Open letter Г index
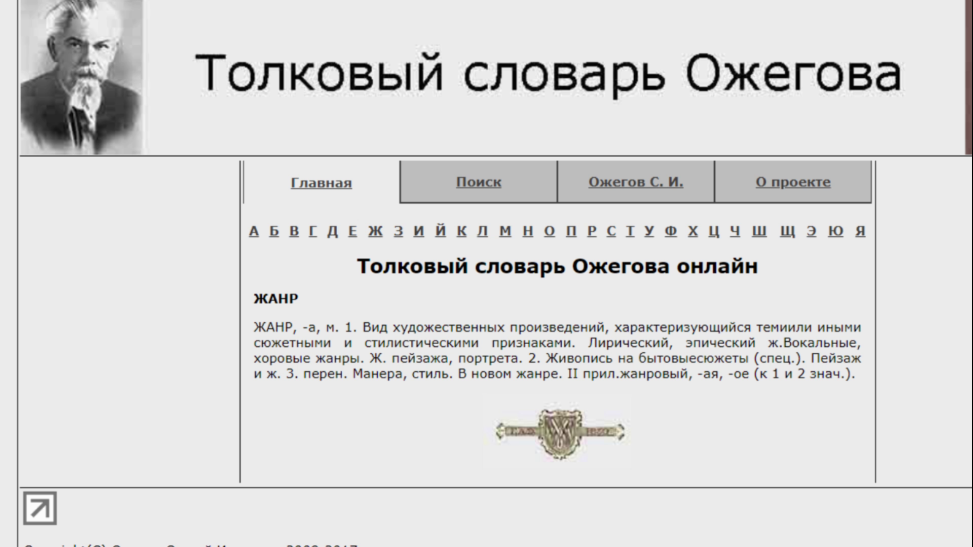973x547 pixels. (313, 231)
